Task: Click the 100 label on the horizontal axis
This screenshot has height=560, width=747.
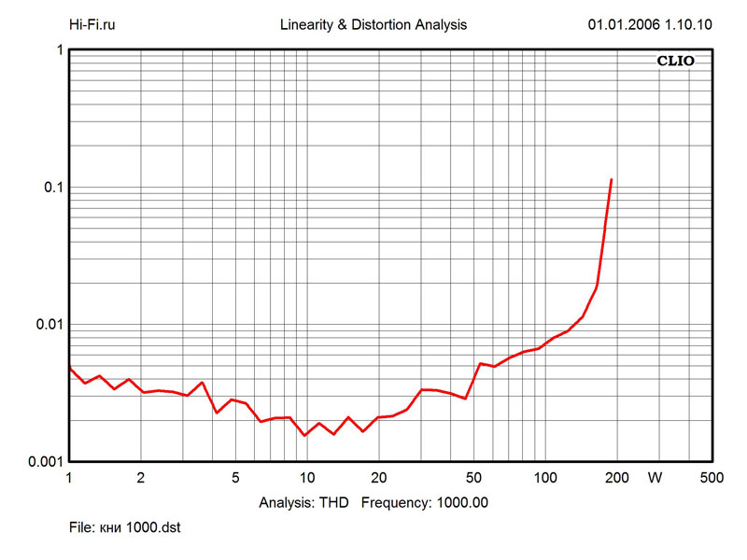Action: [x=544, y=478]
